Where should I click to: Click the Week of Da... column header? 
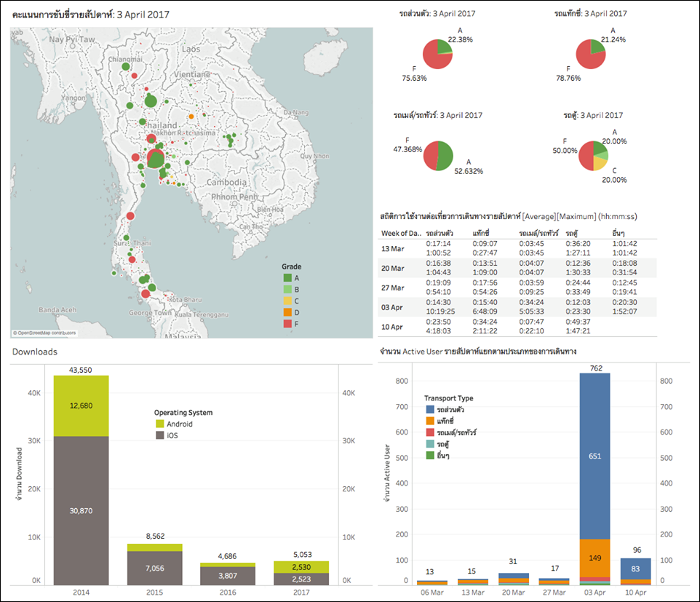[x=400, y=233]
